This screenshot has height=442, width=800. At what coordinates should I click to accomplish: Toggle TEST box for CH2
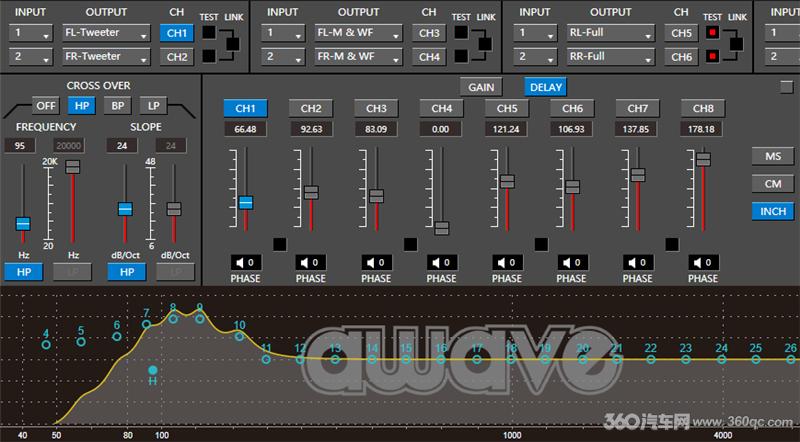click(209, 56)
